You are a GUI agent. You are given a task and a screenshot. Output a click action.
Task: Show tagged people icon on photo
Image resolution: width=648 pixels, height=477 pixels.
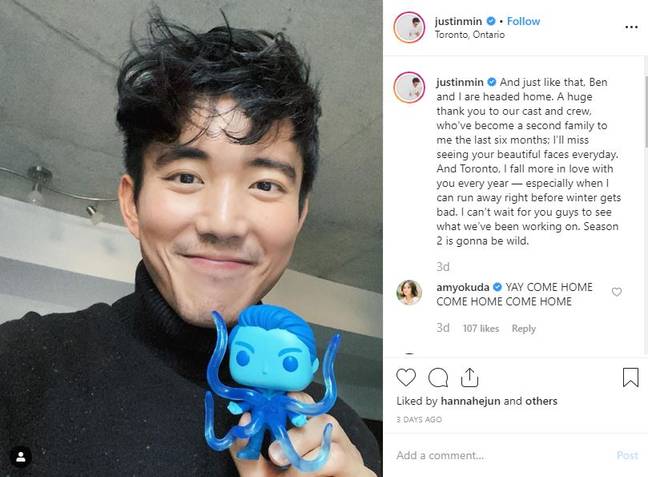point(21,457)
